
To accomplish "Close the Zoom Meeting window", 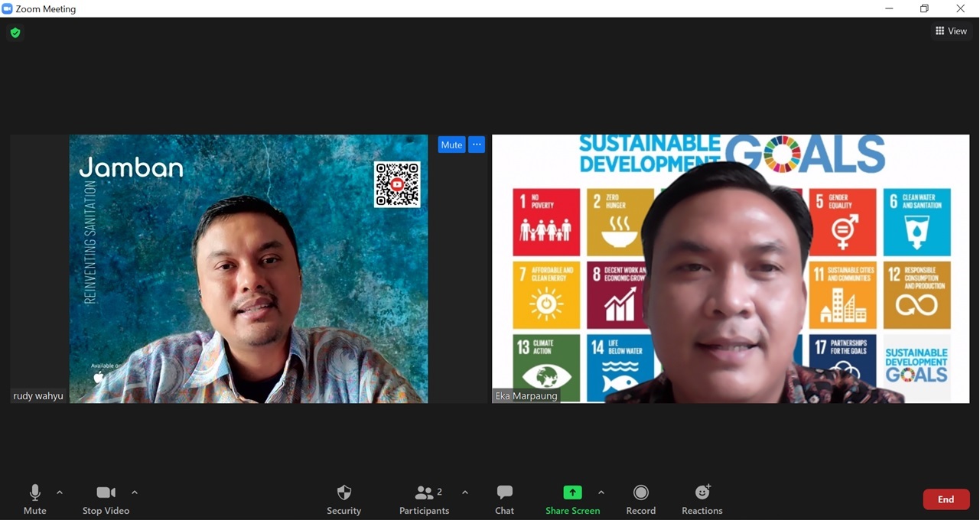I will tap(960, 8).
